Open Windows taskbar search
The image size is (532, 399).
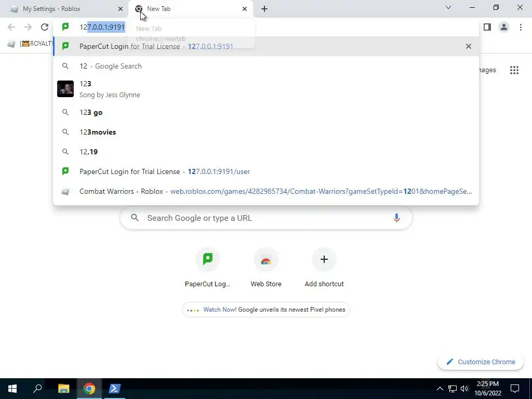(37, 389)
